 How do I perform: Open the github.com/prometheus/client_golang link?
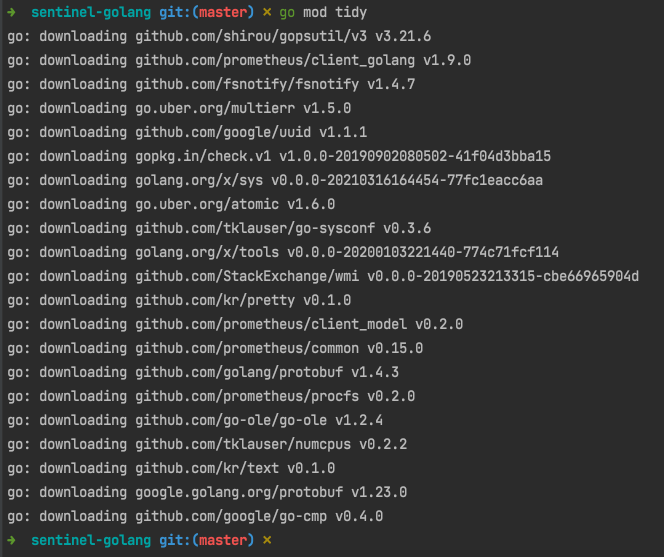pyautogui.click(x=275, y=60)
